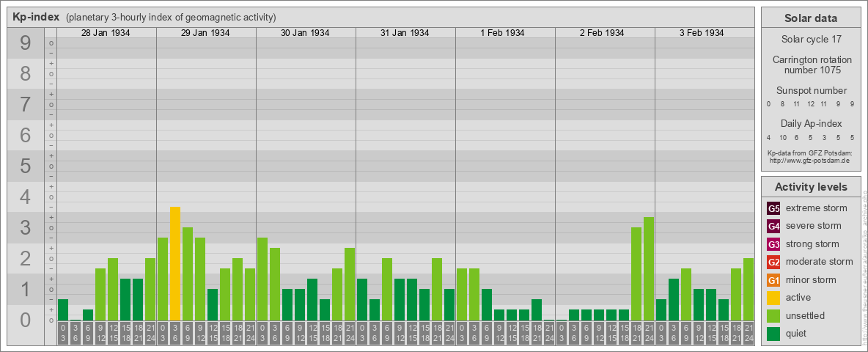Select the 21-24 bar on 2 Feb 1934

[x=649, y=269]
